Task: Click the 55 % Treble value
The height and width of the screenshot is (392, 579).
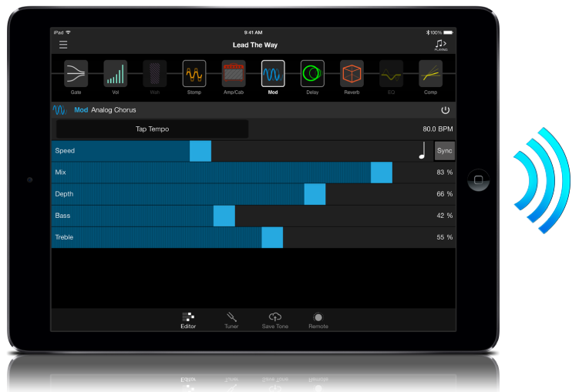Action: point(445,237)
